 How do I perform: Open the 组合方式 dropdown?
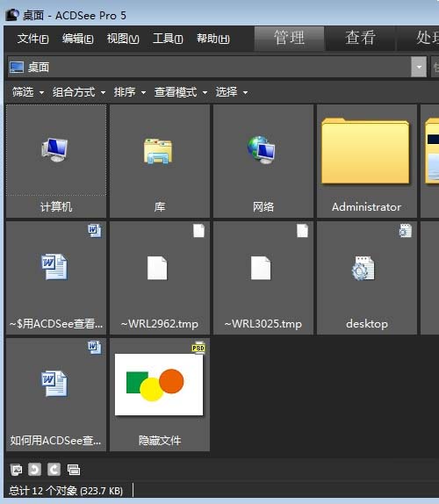[79, 92]
